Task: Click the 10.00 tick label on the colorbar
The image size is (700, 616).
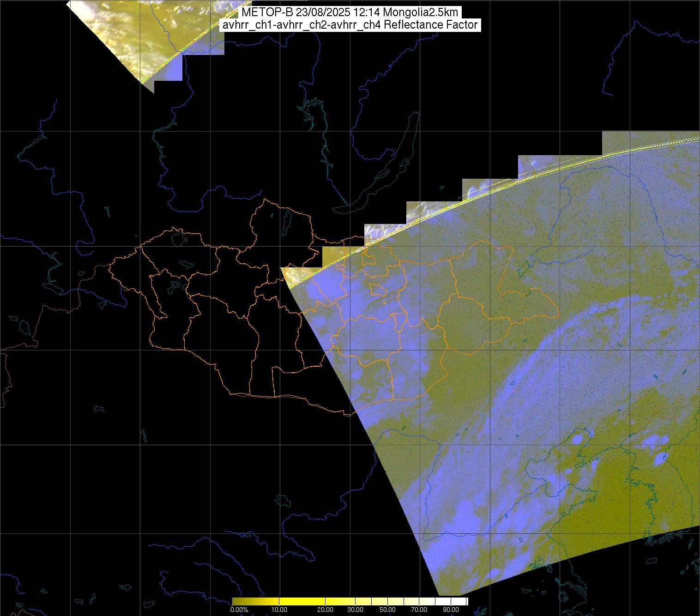Action: tap(280, 610)
